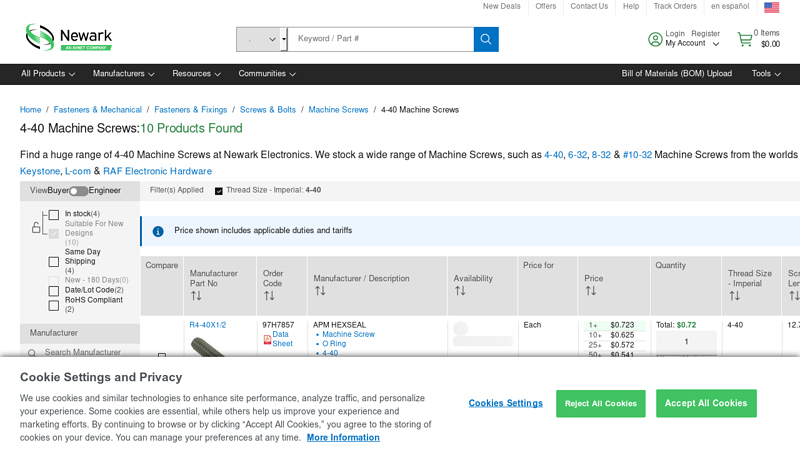Expand Manufacturers menu
Screen dimensions: 800x450
pos(123,73)
